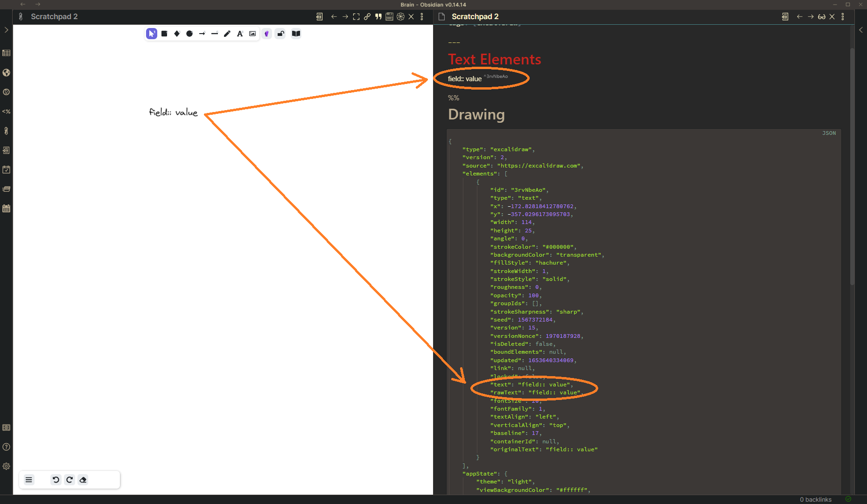Select the Arrow tool
867x504 pixels.
tap(202, 34)
